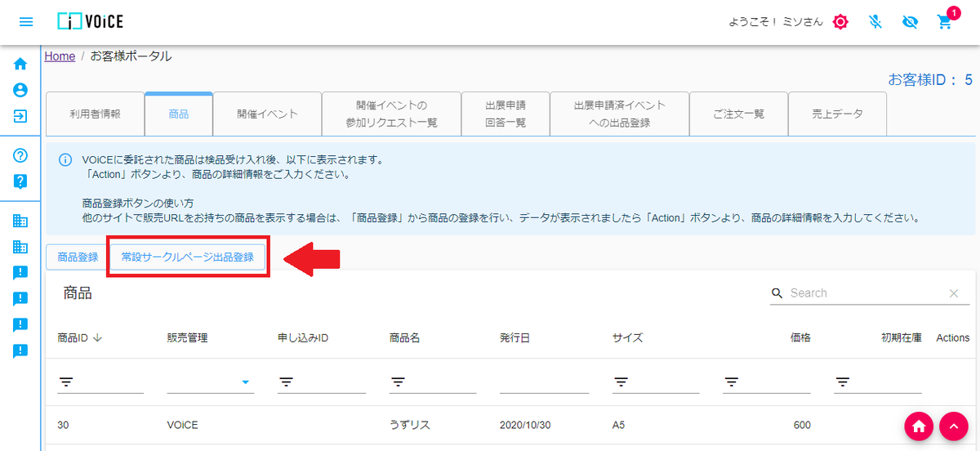Switch to the 利用者情報 tab

pos(95,114)
